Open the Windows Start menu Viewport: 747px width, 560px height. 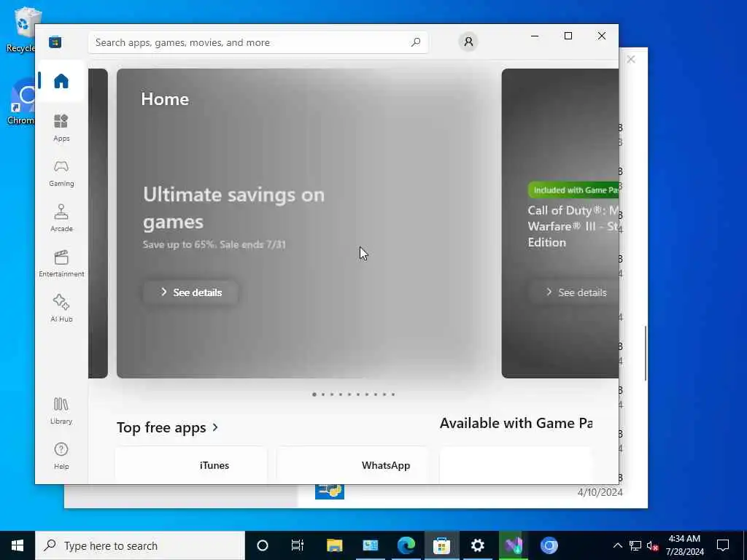tap(18, 545)
